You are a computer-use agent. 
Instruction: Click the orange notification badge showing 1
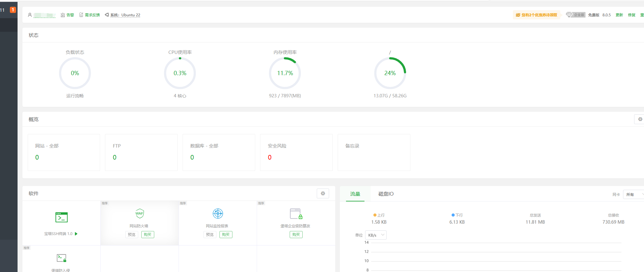click(13, 10)
